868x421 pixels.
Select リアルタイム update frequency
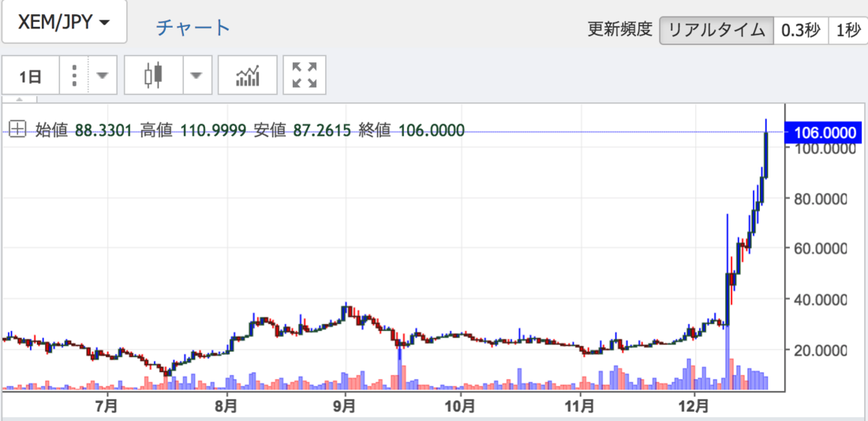click(716, 30)
